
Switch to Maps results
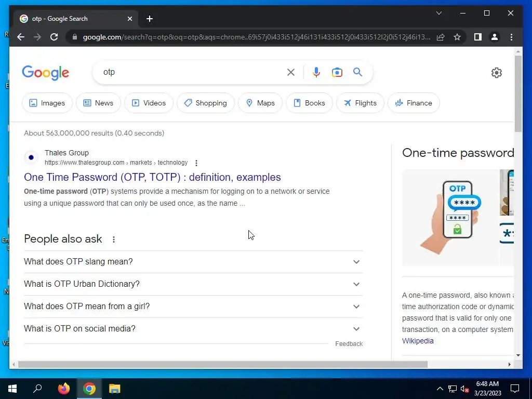[260, 103]
